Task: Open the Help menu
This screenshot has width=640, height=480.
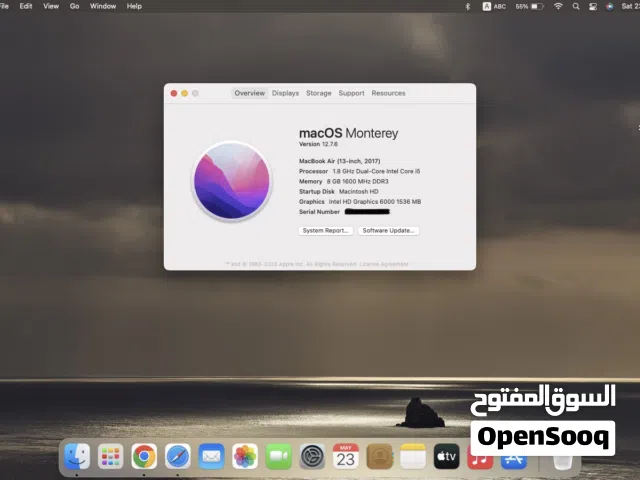Action: pos(134,6)
